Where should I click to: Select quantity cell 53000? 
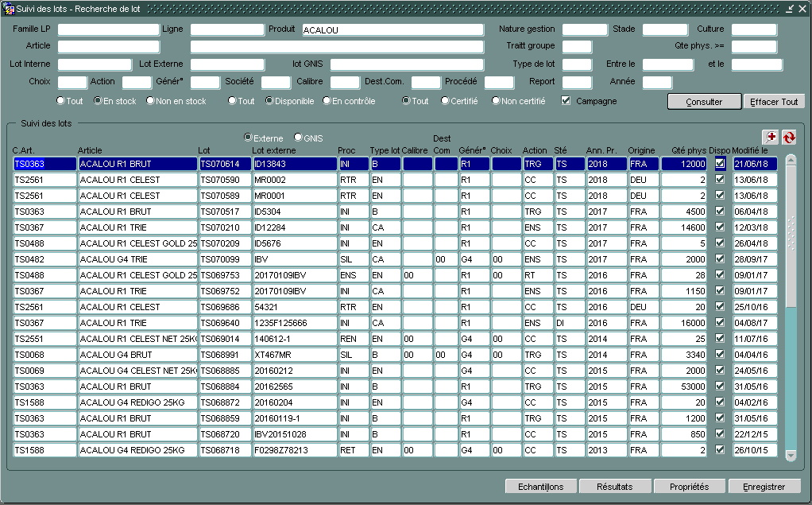684,387
